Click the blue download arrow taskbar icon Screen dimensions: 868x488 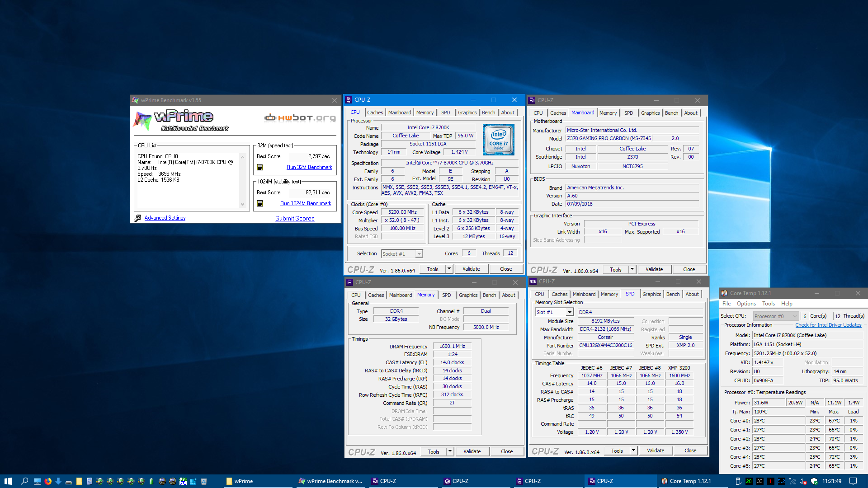[x=58, y=481]
